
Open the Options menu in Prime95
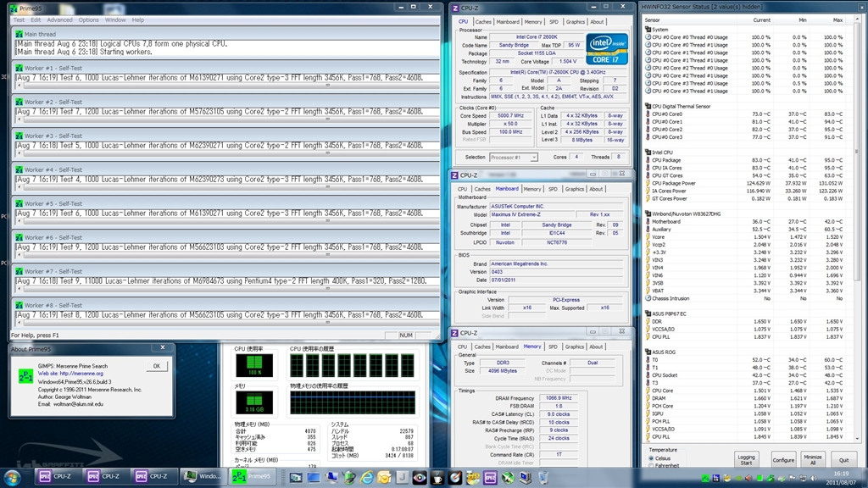(x=89, y=19)
